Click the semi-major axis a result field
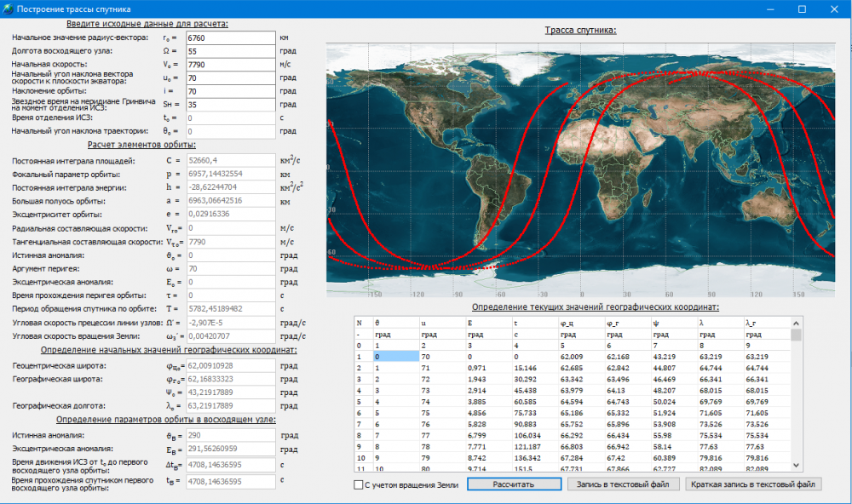852x504 pixels. pyautogui.click(x=230, y=201)
